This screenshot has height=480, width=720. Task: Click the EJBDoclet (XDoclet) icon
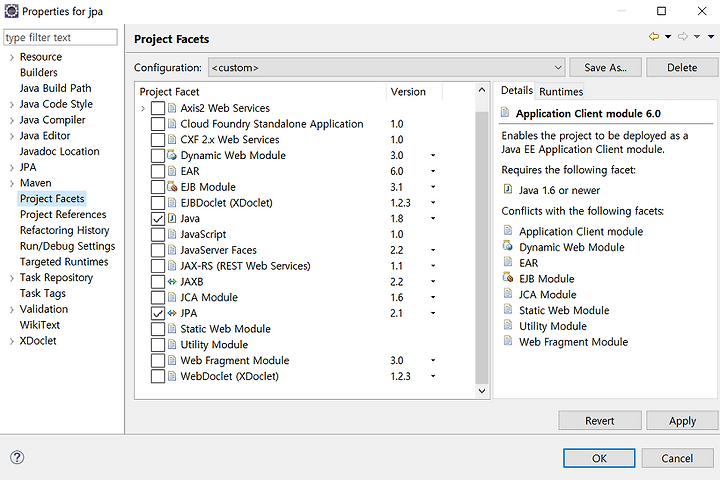(x=172, y=203)
